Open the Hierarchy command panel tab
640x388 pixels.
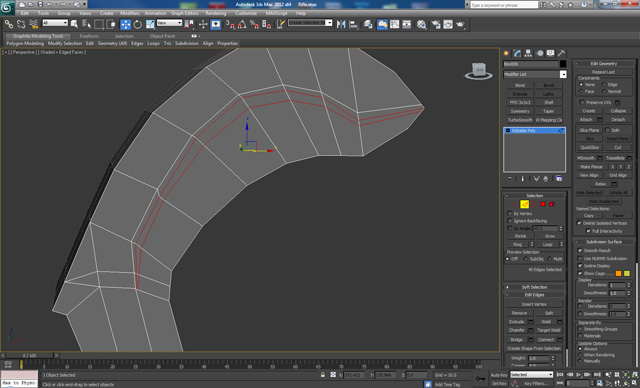click(x=529, y=53)
